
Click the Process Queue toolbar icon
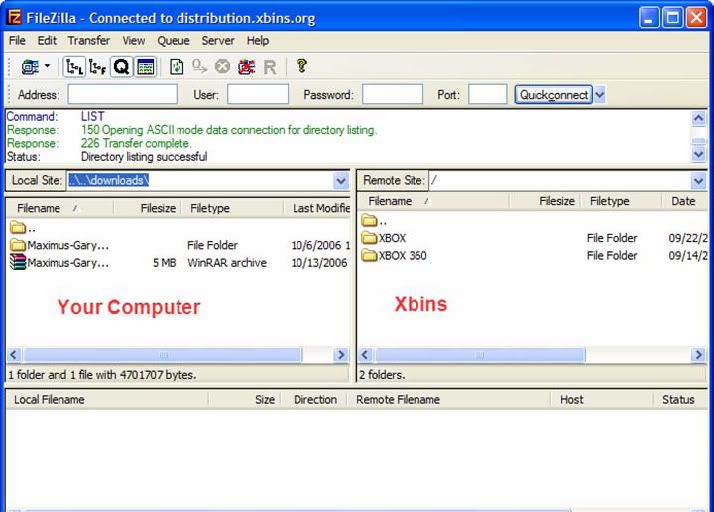[199, 67]
